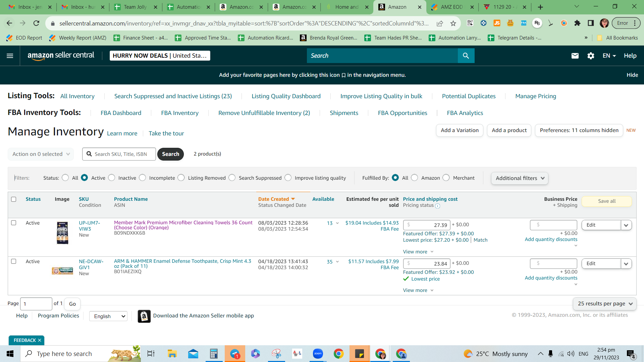Click the Add a product button

[509, 130]
